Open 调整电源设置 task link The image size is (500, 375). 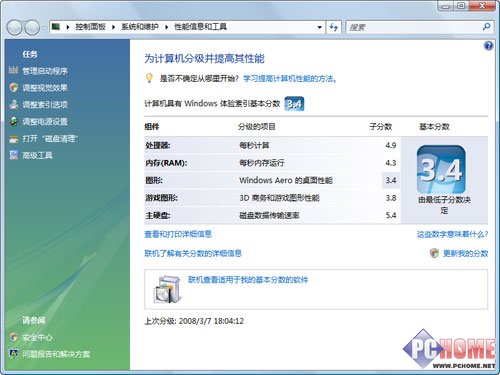click(45, 122)
